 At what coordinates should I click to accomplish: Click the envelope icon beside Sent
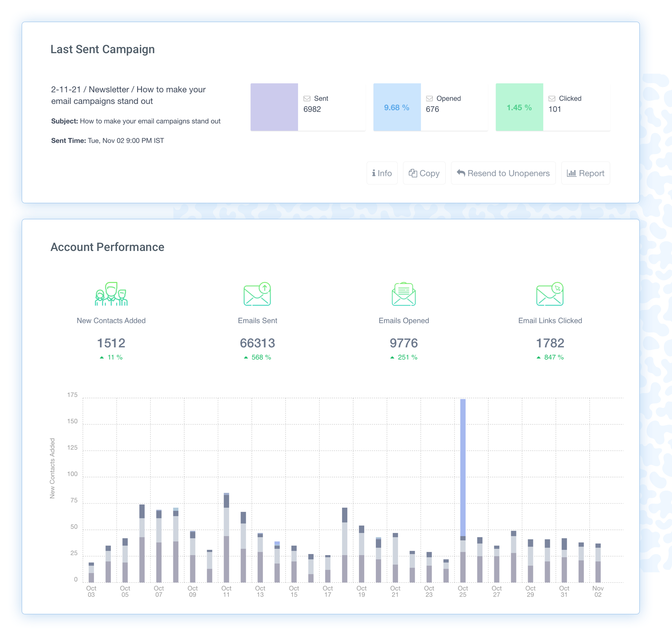pyautogui.click(x=307, y=99)
